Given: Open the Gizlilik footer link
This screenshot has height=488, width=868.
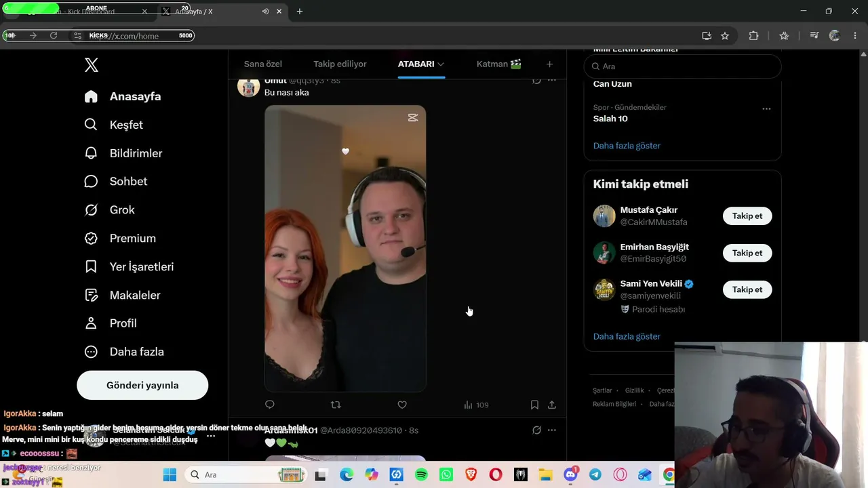Looking at the screenshot, I should (x=635, y=390).
